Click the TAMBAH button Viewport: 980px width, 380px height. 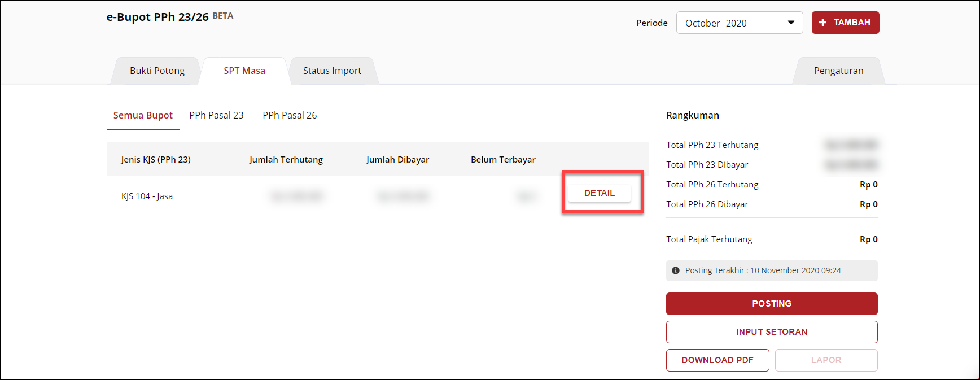click(x=845, y=23)
